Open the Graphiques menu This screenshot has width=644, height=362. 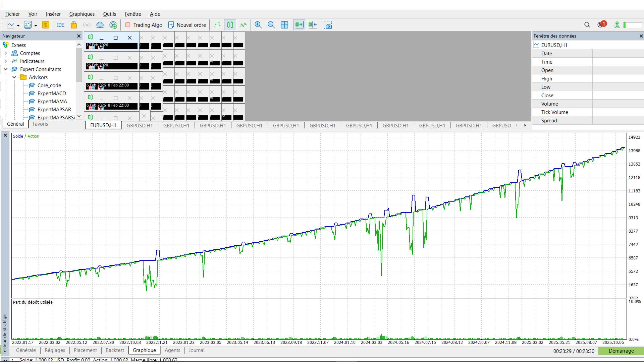click(82, 14)
